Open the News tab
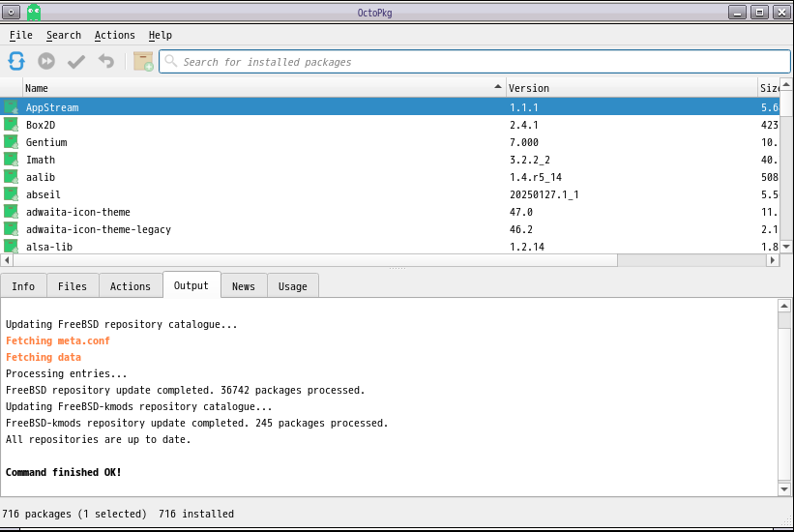794x532 pixels. click(244, 286)
